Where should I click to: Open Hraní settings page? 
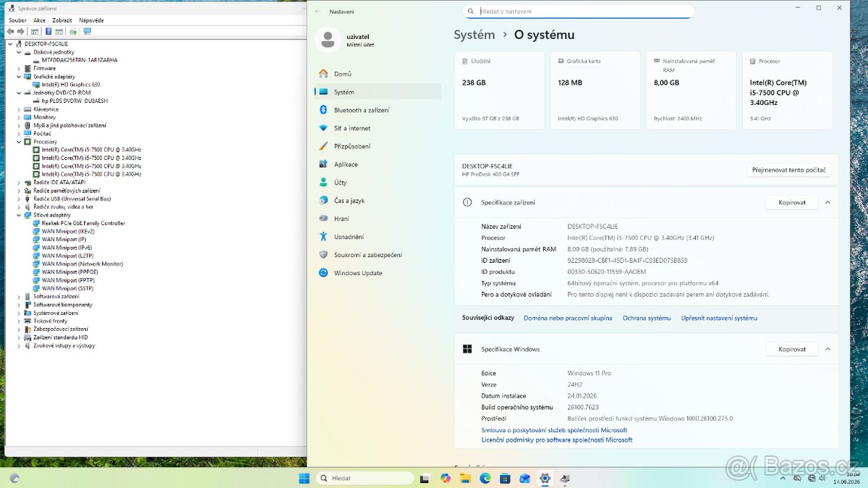378,219
